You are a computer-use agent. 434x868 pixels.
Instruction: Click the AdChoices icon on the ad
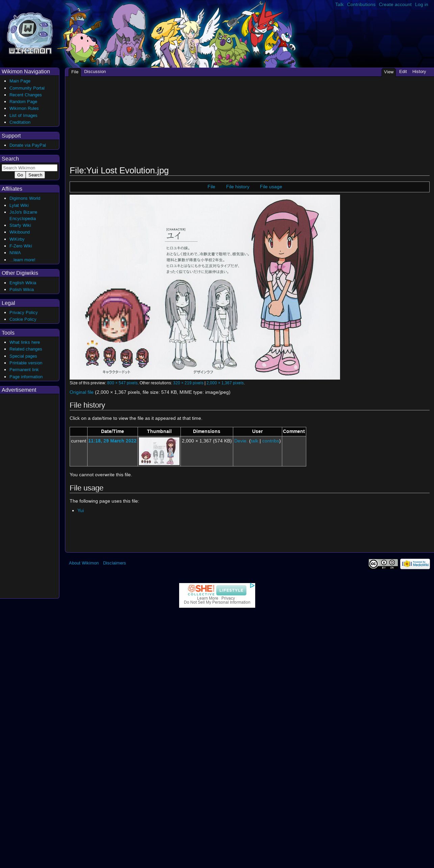tap(252, 586)
